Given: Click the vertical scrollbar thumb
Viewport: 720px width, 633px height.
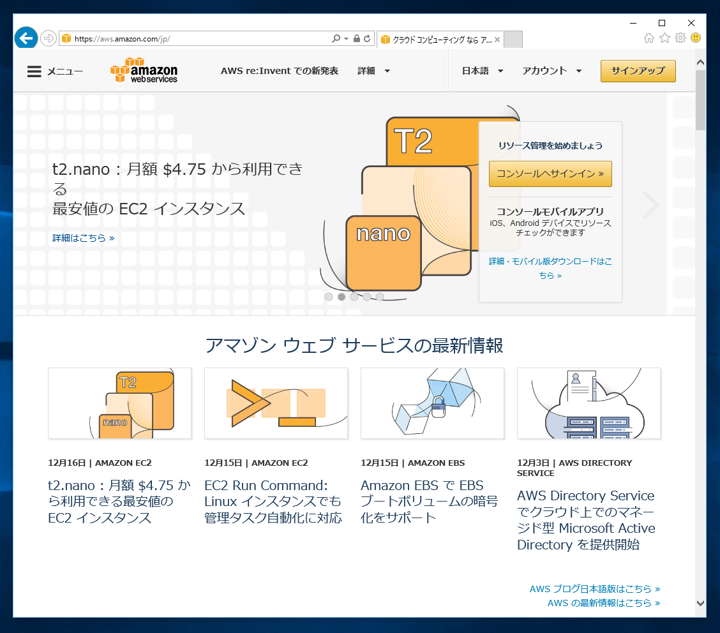Looking at the screenshot, I should (700, 100).
